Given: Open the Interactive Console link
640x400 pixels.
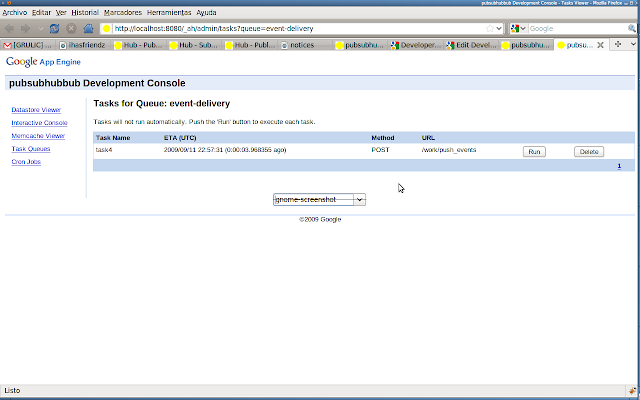Looking at the screenshot, I should point(39,123).
